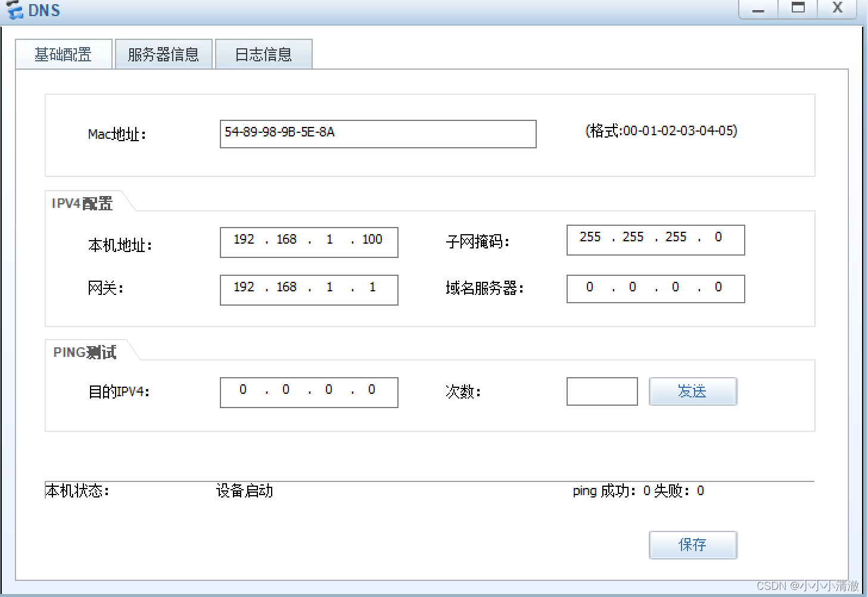The width and height of the screenshot is (868, 597).
Task: Click the 次数 input box
Action: pos(602,391)
